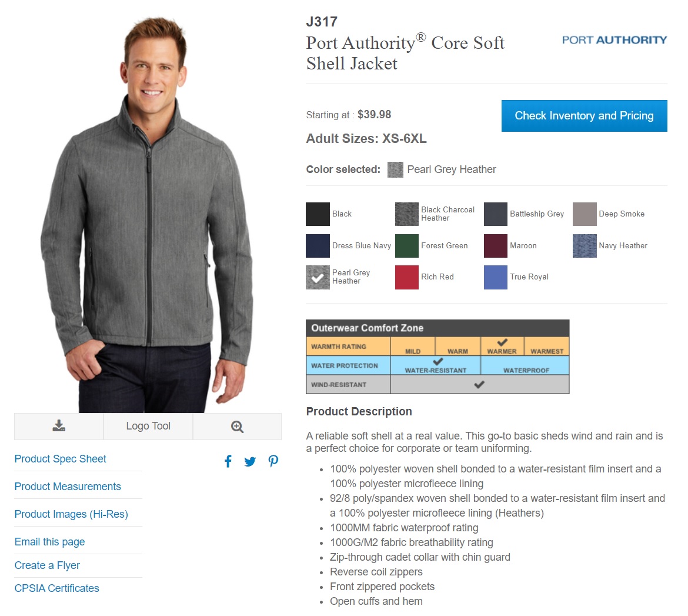
Task: Select the checked Pearl Grey Heather swatch
Action: click(318, 277)
